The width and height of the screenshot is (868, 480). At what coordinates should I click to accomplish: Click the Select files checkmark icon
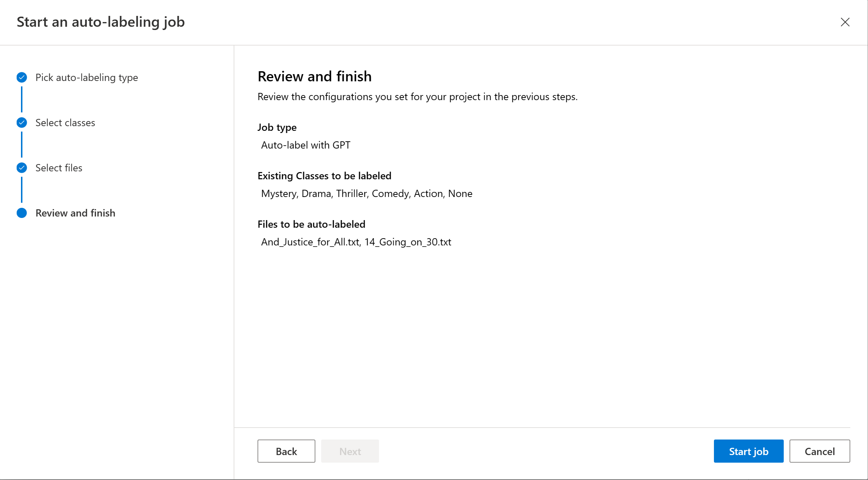(22, 168)
